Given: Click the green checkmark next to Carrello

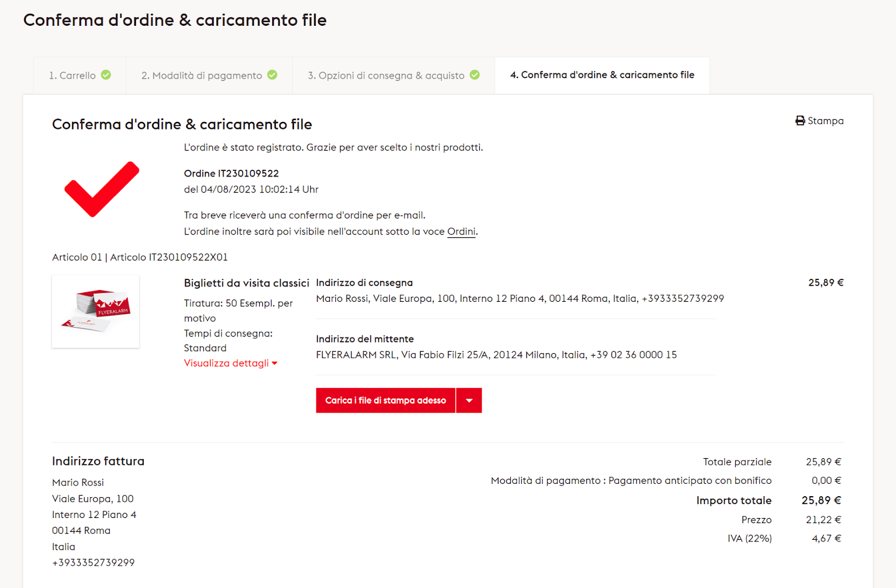Looking at the screenshot, I should click(106, 74).
